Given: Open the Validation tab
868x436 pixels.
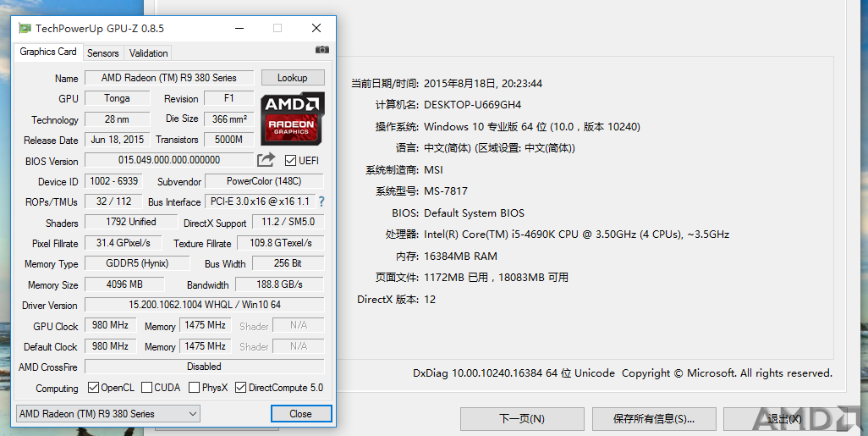Looking at the screenshot, I should (148, 53).
